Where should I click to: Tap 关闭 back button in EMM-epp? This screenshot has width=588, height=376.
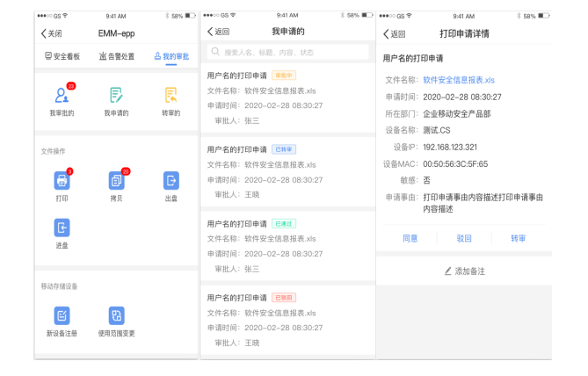(51, 33)
